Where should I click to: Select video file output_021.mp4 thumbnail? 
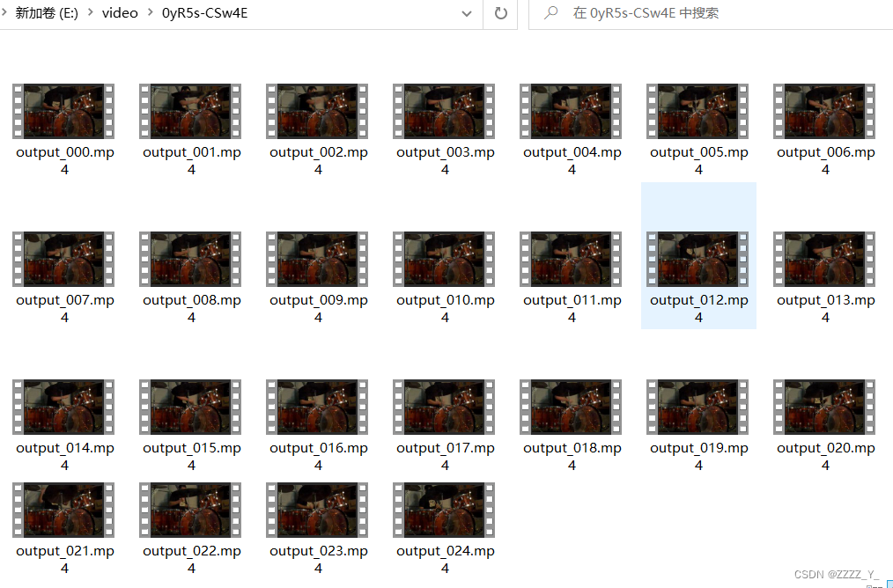63,510
